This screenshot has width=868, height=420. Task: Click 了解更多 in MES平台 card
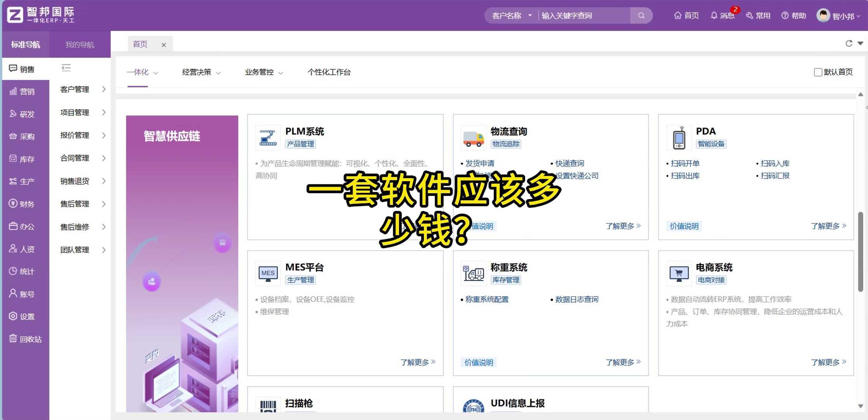[x=418, y=362]
